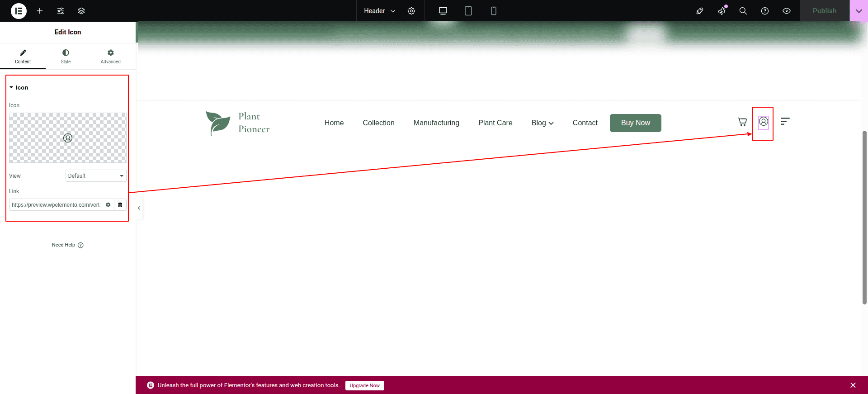The width and height of the screenshot is (868, 394).
Task: Click the Manufacturing menu item
Action: (x=436, y=123)
